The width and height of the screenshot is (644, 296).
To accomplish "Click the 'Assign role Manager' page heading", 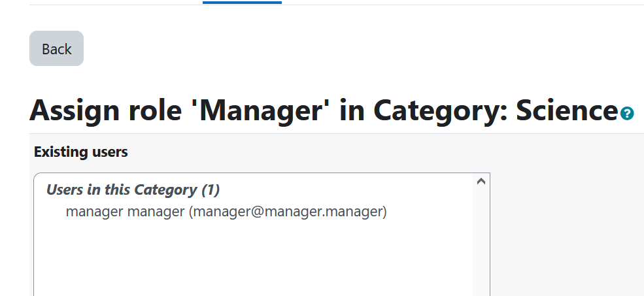I will (x=324, y=110).
